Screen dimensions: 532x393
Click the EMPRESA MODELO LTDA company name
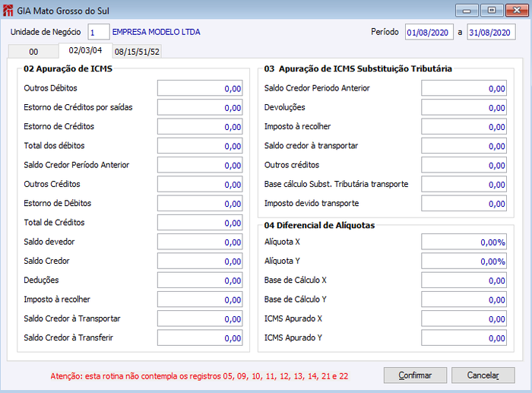pos(156,32)
